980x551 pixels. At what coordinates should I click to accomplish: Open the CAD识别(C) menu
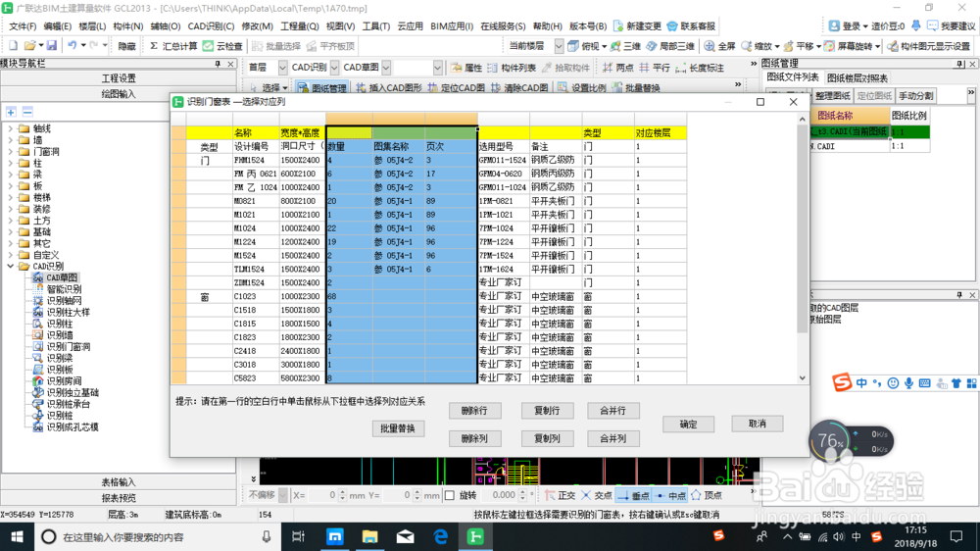coord(211,26)
